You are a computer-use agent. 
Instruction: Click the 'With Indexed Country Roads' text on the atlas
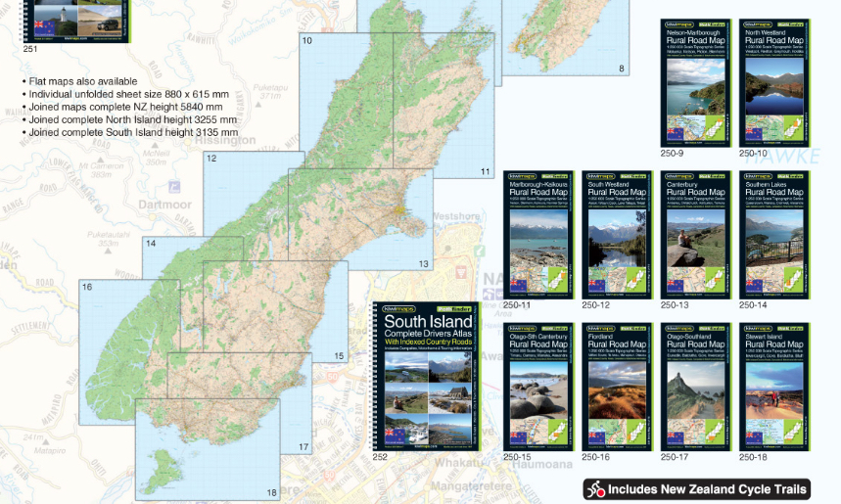pyautogui.click(x=428, y=343)
